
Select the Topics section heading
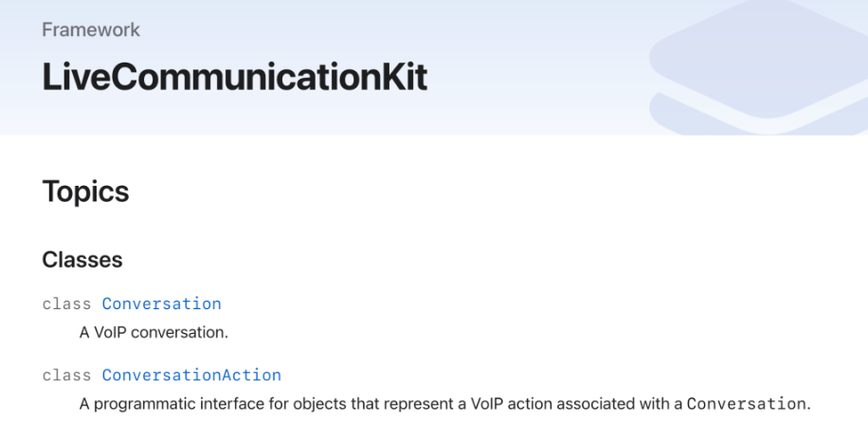click(x=85, y=192)
